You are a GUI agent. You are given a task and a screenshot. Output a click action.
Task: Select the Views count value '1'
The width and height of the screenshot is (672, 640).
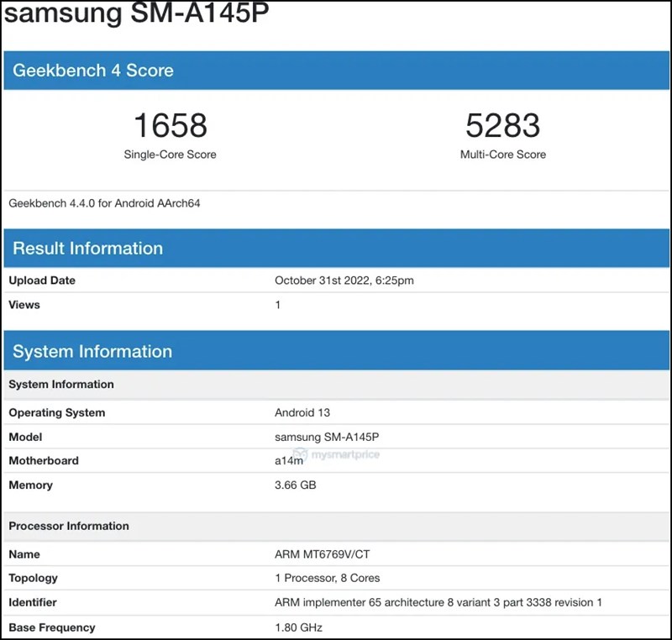pos(278,305)
